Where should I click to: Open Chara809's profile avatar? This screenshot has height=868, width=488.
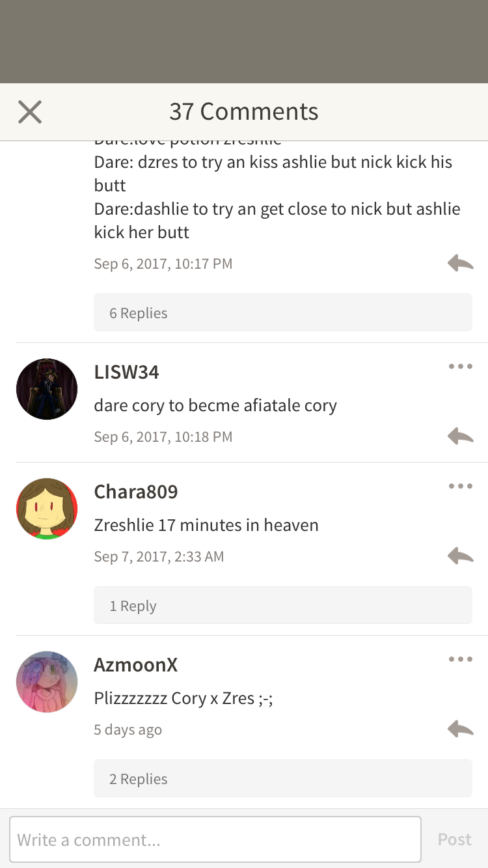point(47,509)
